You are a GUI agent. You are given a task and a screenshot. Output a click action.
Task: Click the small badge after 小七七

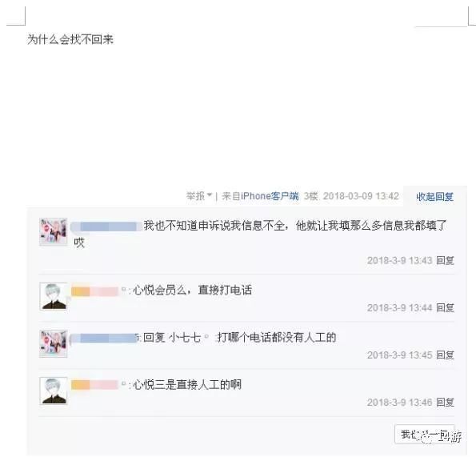click(x=206, y=336)
